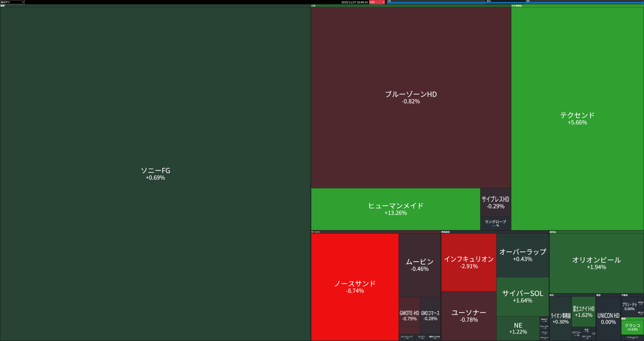Screen dimensions: 644x341
Task: Open the 直近IPO category dropdown
Action: coord(12,2)
